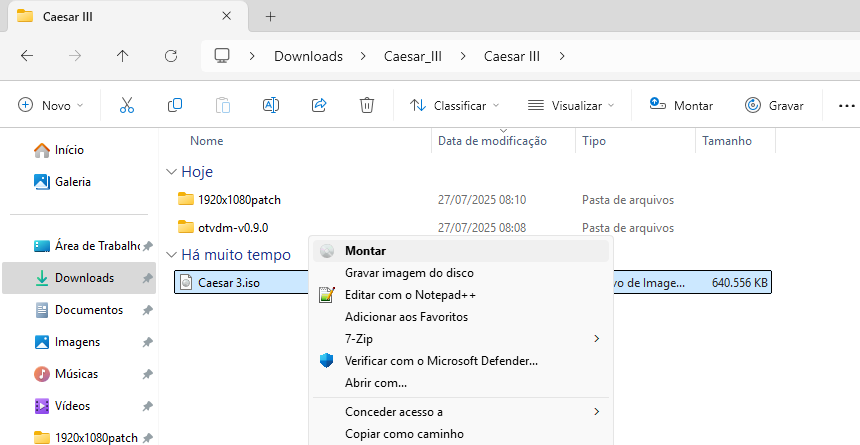Click the Cut scissors icon
This screenshot has width=860, height=445.
pos(127,105)
